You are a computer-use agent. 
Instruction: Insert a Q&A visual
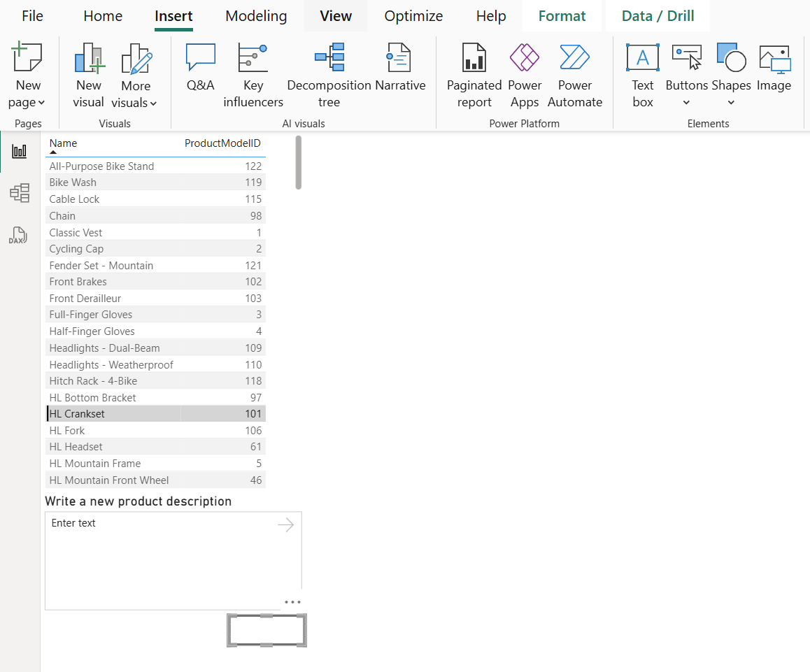(x=200, y=73)
